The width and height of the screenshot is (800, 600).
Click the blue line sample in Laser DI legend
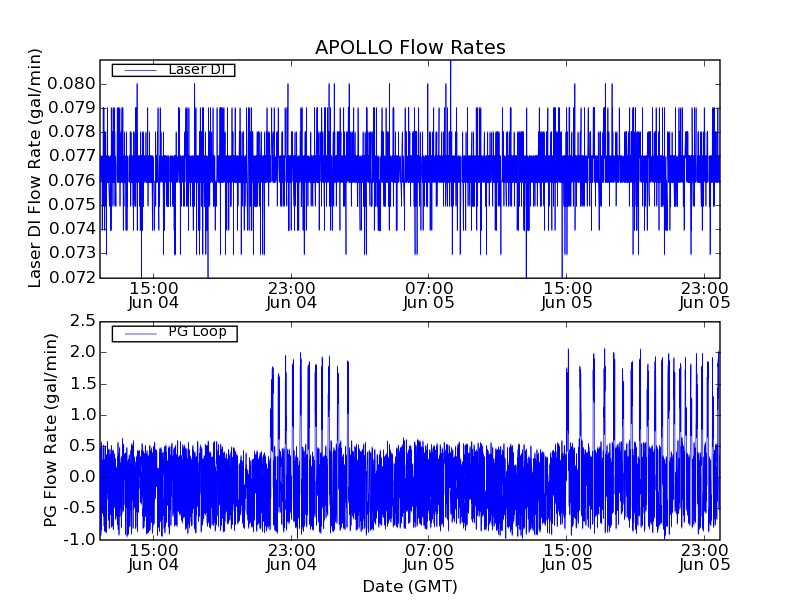[139, 70]
